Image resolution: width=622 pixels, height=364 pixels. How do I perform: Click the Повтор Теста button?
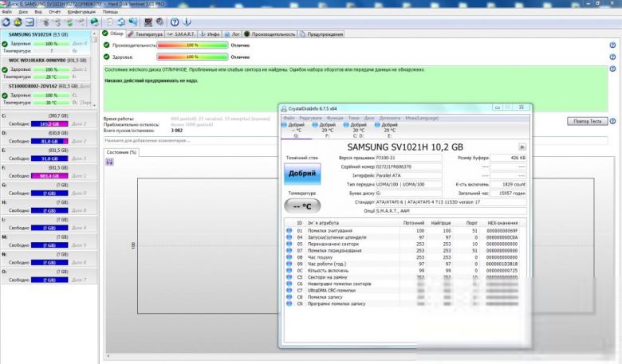point(588,121)
